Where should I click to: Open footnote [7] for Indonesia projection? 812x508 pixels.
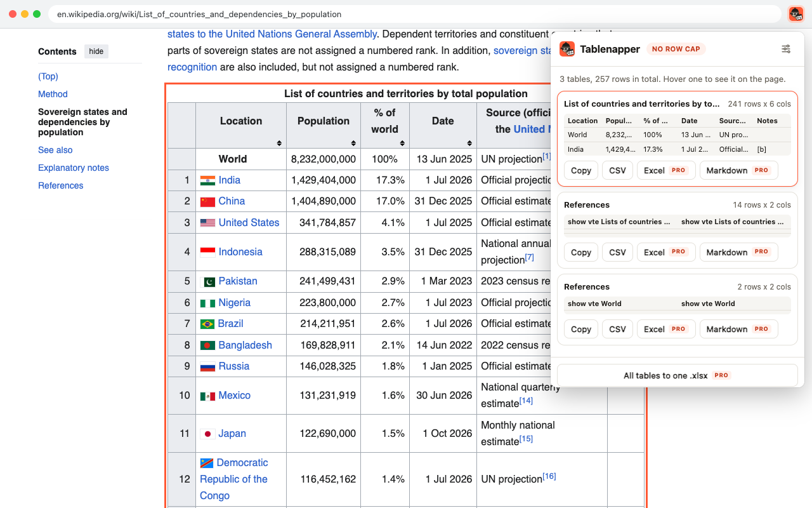pos(529,257)
